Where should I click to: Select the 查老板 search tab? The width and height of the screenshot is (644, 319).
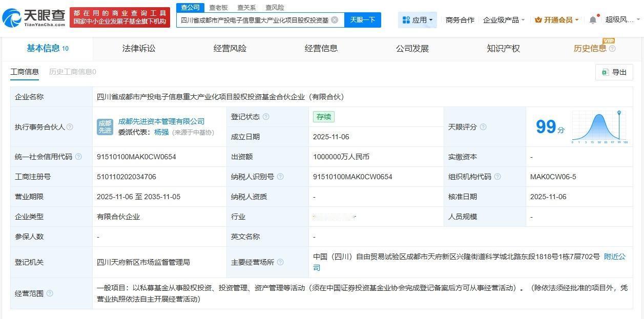point(218,7)
